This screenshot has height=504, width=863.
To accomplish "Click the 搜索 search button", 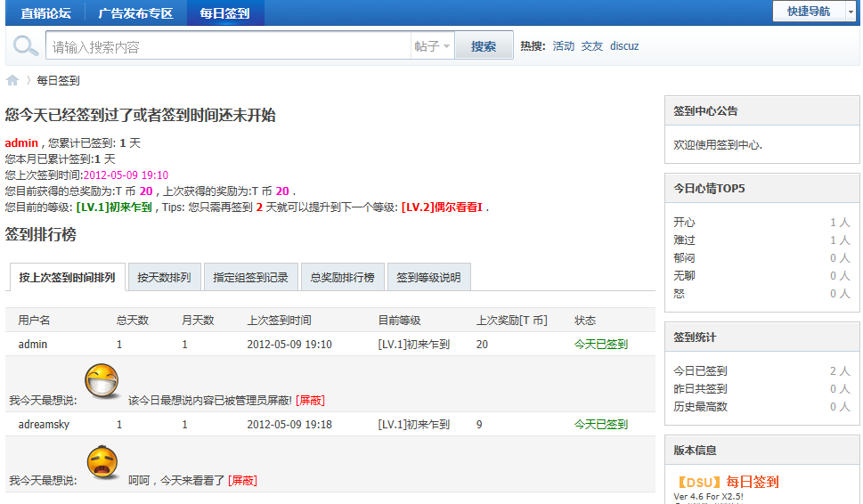I will point(484,46).
